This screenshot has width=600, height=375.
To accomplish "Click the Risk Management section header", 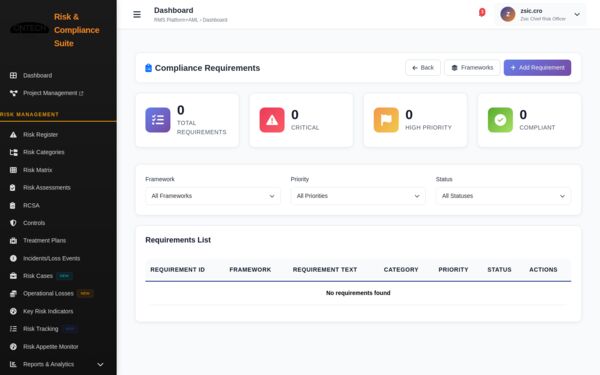I will click(29, 114).
